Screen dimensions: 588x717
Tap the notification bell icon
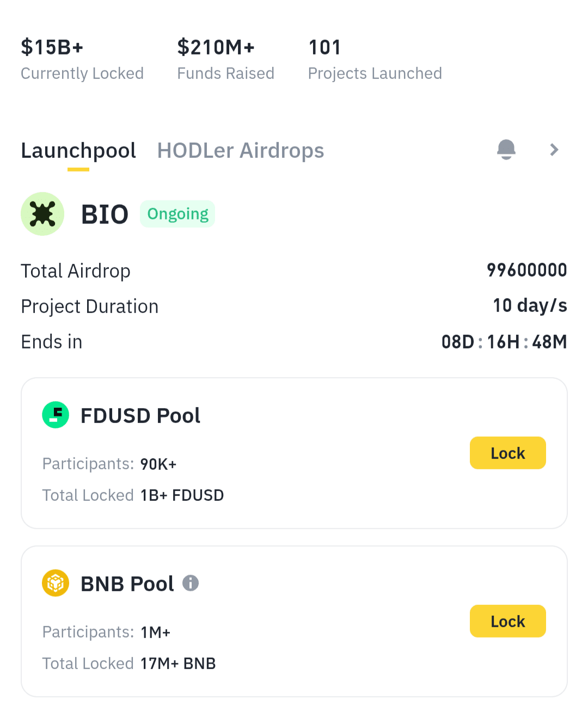pyautogui.click(x=506, y=149)
